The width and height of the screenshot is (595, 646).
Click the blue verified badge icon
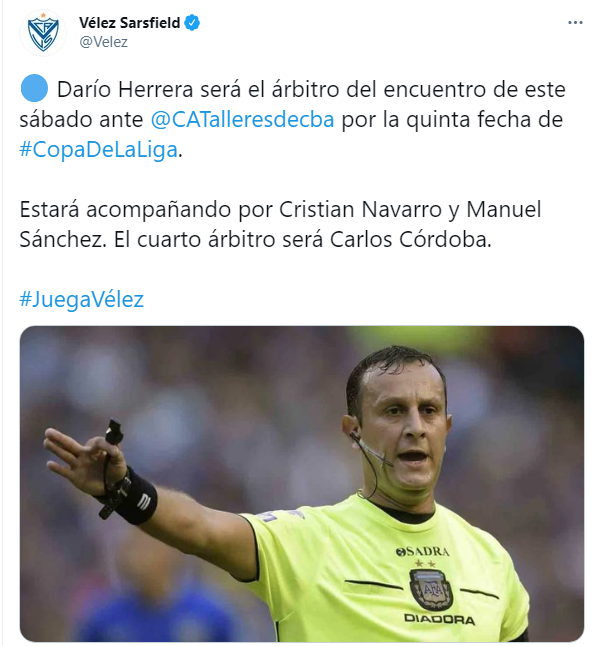[x=192, y=22]
